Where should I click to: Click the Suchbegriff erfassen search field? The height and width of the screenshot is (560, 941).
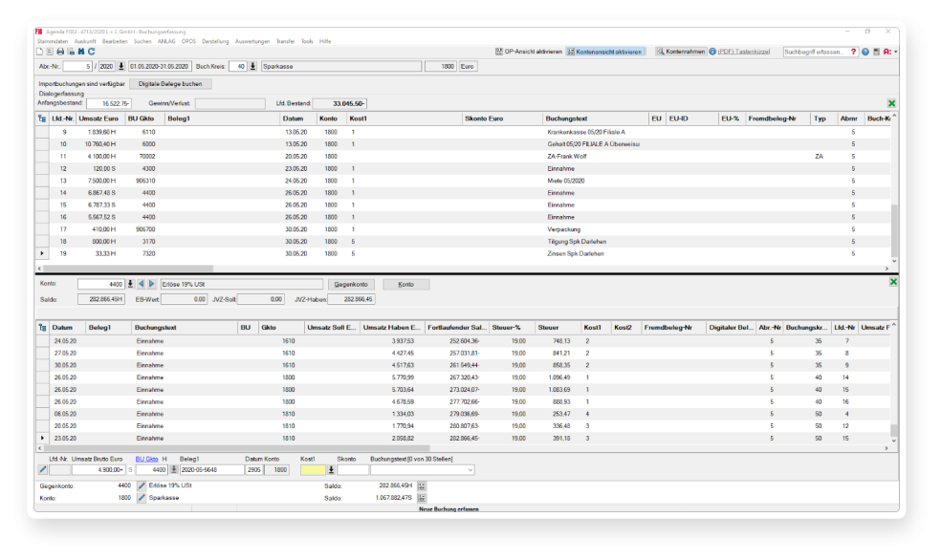point(814,52)
